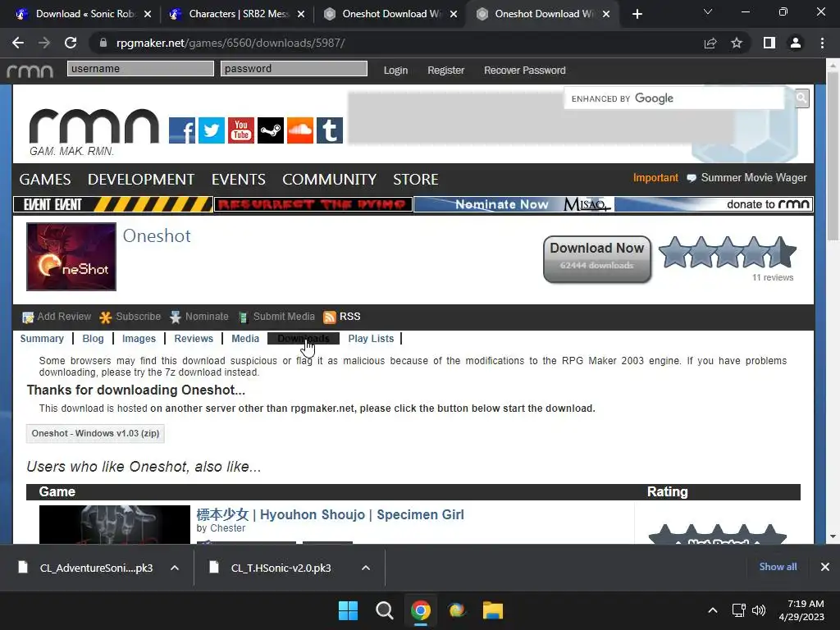This screenshot has width=840, height=630.
Task: Click the Submit Media icon
Action: (243, 317)
